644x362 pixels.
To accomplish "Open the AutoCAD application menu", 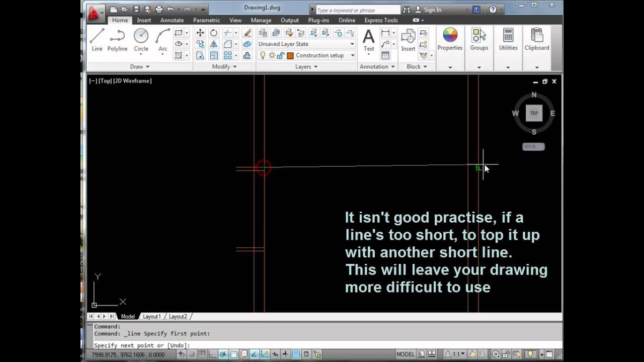I will (96, 13).
